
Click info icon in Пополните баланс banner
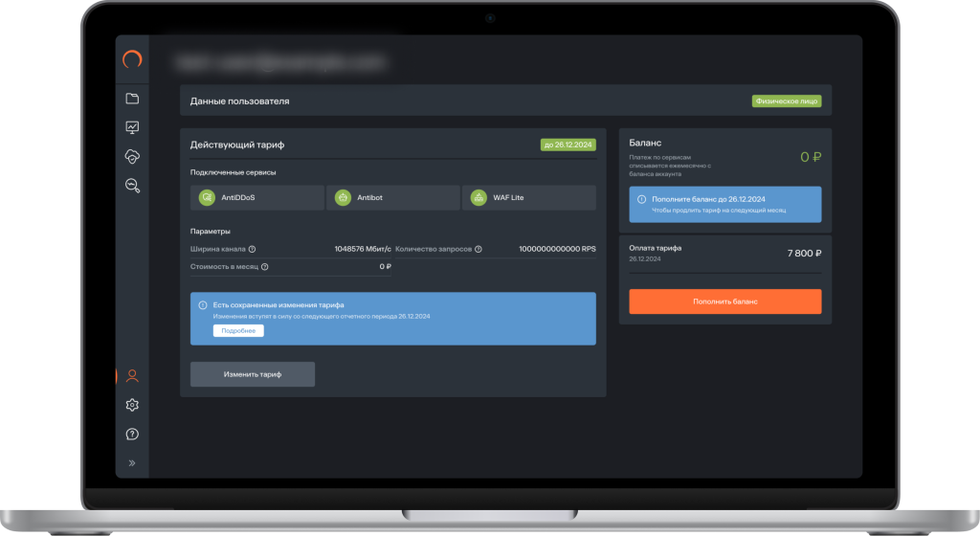pos(641,199)
